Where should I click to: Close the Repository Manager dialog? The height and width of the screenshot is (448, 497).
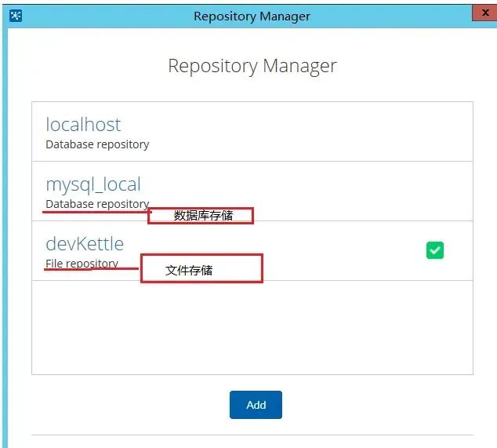click(484, 13)
